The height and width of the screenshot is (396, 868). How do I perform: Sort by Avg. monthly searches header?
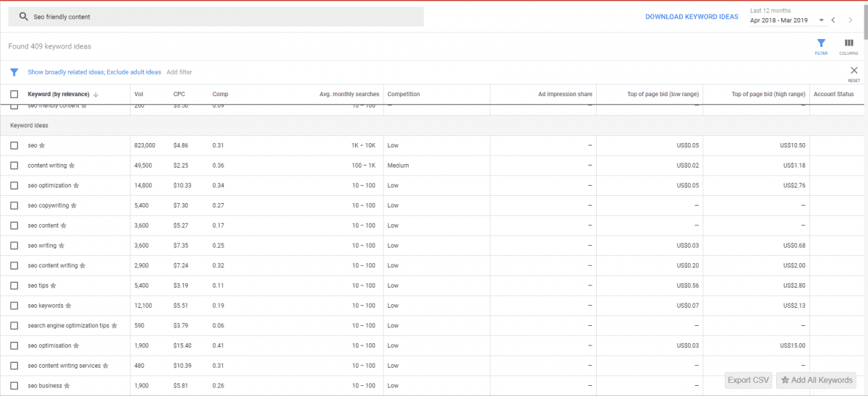[349, 94]
